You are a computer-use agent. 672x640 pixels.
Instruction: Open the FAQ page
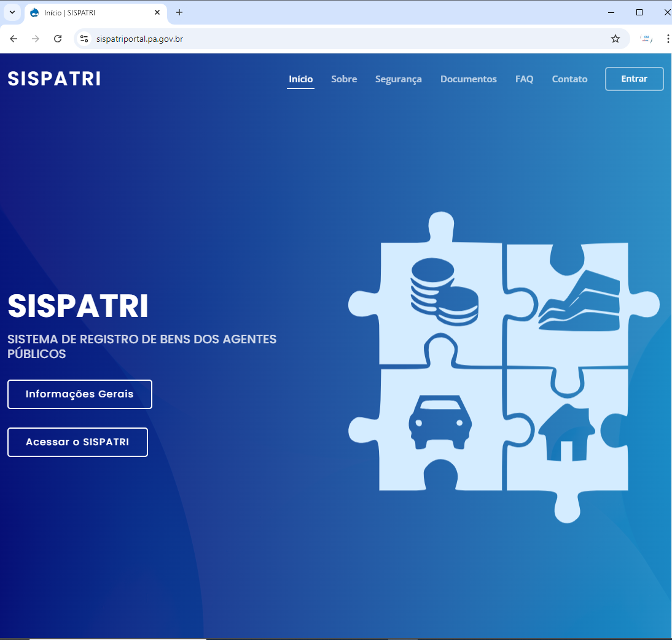[x=524, y=79]
